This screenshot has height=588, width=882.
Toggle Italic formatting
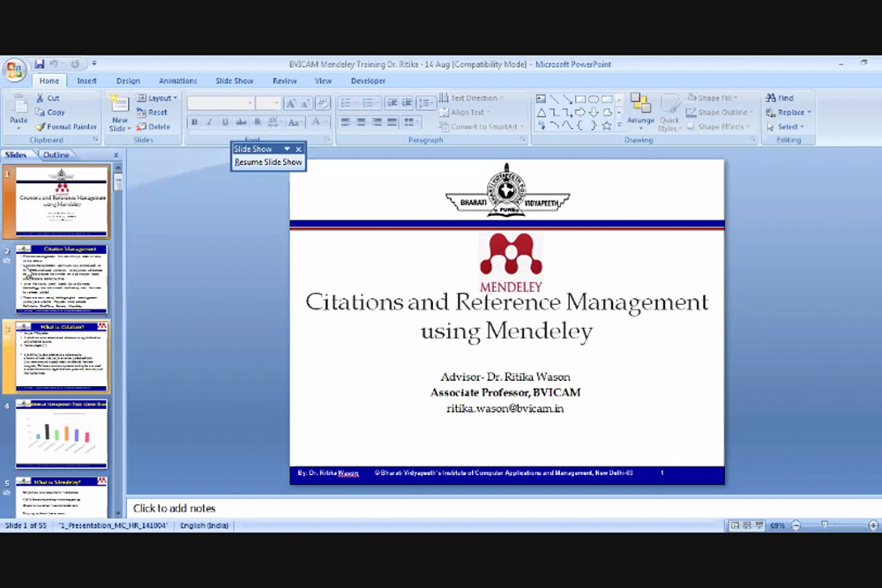click(209, 123)
